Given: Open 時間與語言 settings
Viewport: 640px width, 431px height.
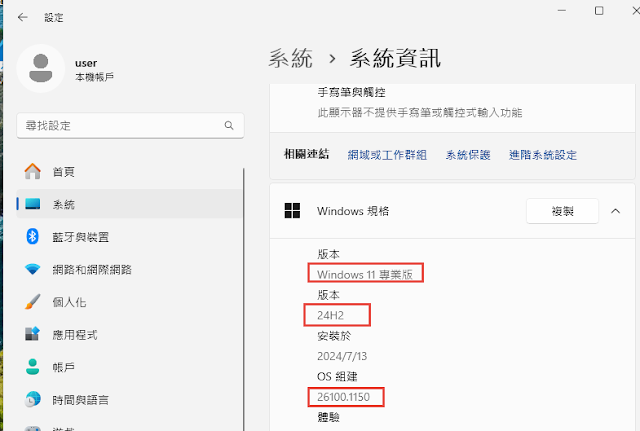Looking at the screenshot, I should (x=130, y=400).
